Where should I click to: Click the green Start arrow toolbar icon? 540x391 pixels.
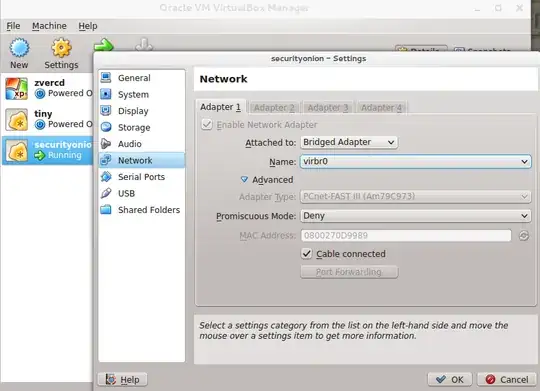104,45
